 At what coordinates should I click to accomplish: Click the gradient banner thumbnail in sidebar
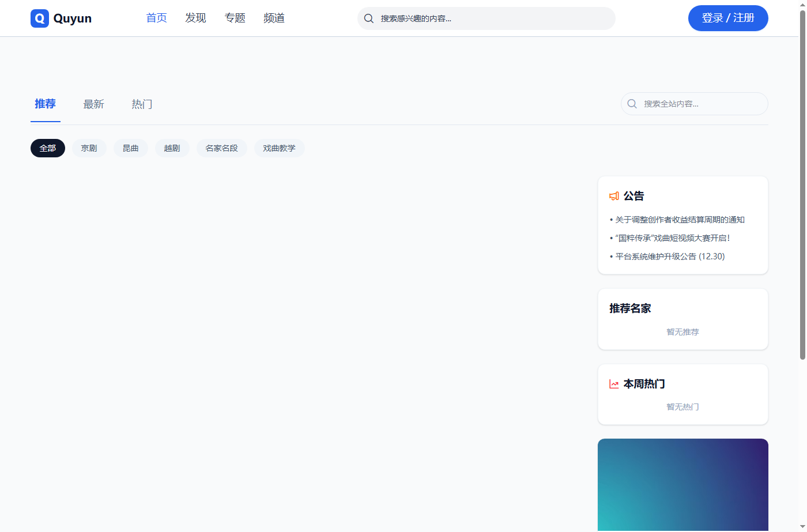point(682,484)
